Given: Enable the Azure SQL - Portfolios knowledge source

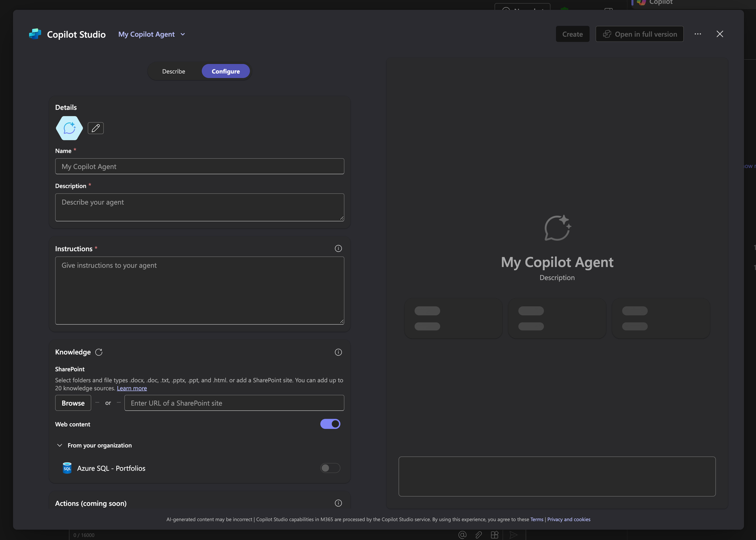Looking at the screenshot, I should point(330,468).
